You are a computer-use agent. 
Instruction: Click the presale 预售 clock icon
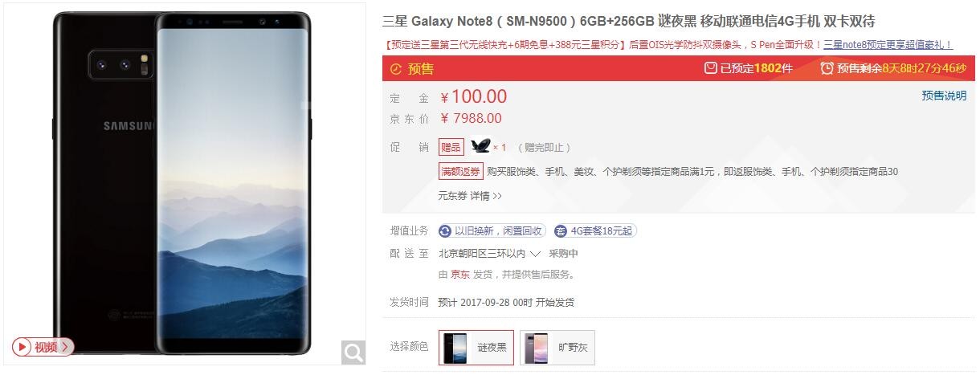tap(395, 69)
